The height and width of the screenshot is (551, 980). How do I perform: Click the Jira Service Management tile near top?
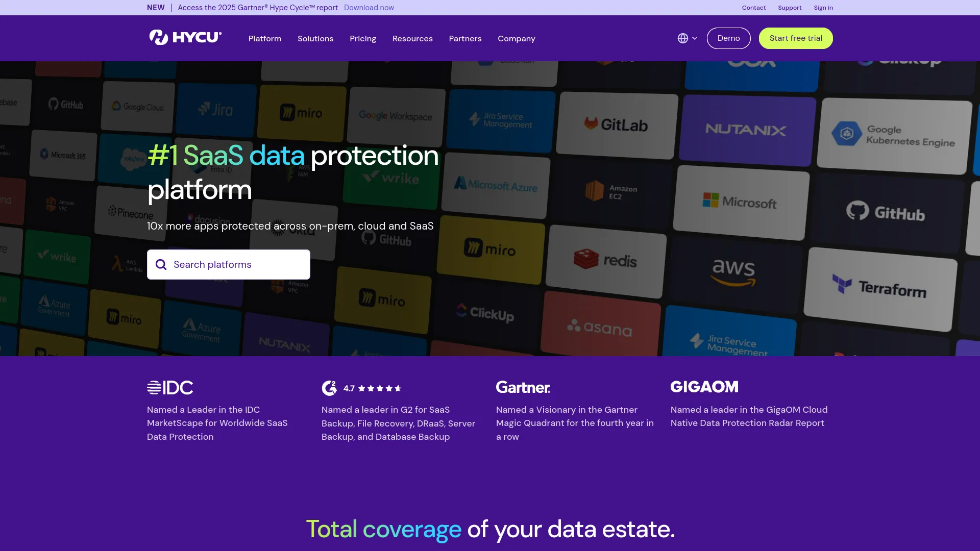point(501,120)
